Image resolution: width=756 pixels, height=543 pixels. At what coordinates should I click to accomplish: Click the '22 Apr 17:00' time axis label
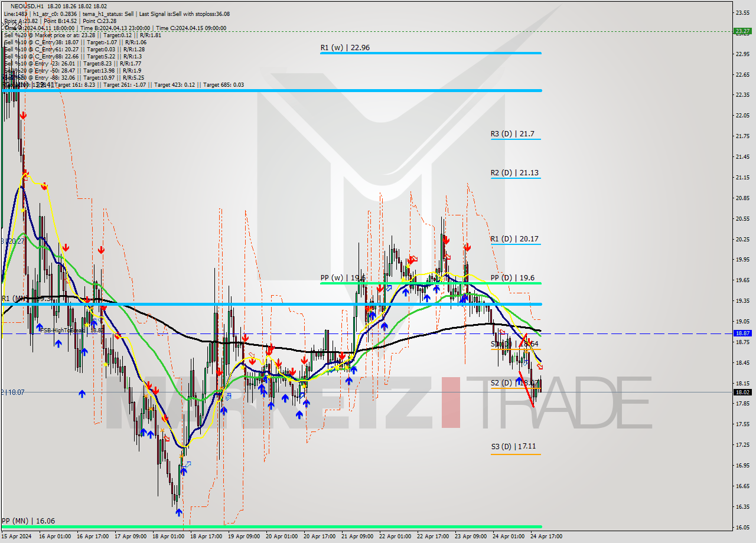pos(432,537)
